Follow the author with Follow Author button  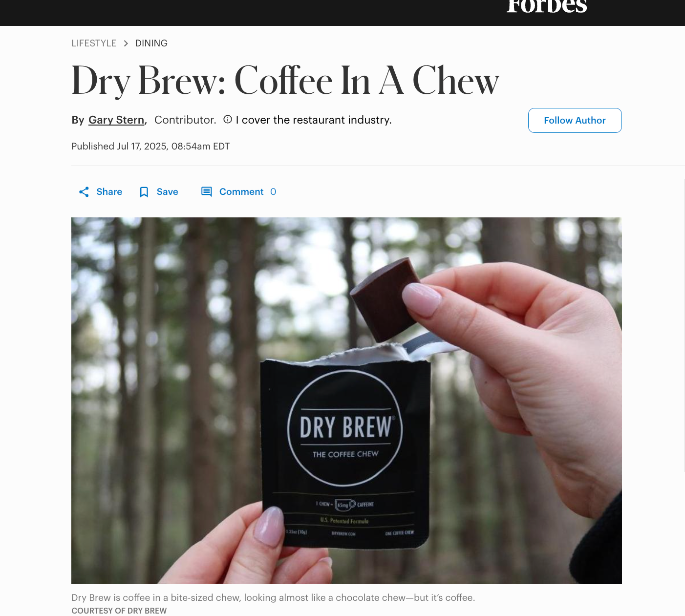click(x=575, y=120)
